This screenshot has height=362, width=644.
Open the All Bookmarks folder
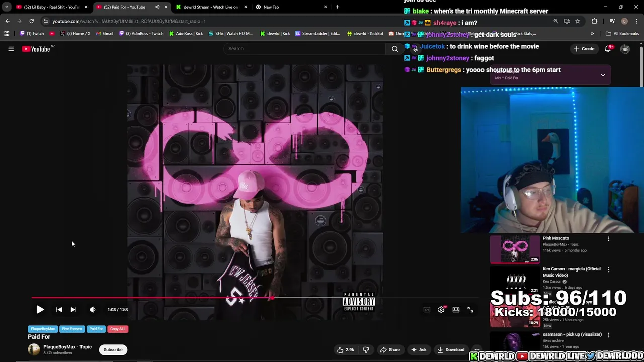pyautogui.click(x=623, y=34)
